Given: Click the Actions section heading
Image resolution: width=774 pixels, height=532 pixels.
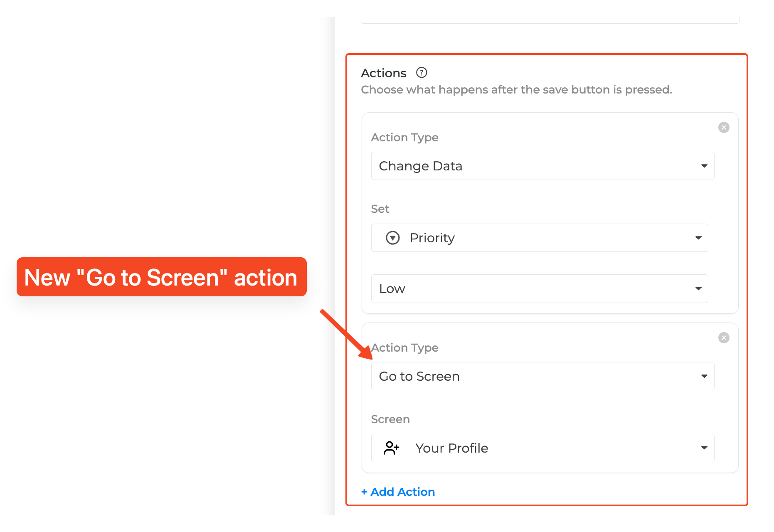Looking at the screenshot, I should (x=383, y=73).
